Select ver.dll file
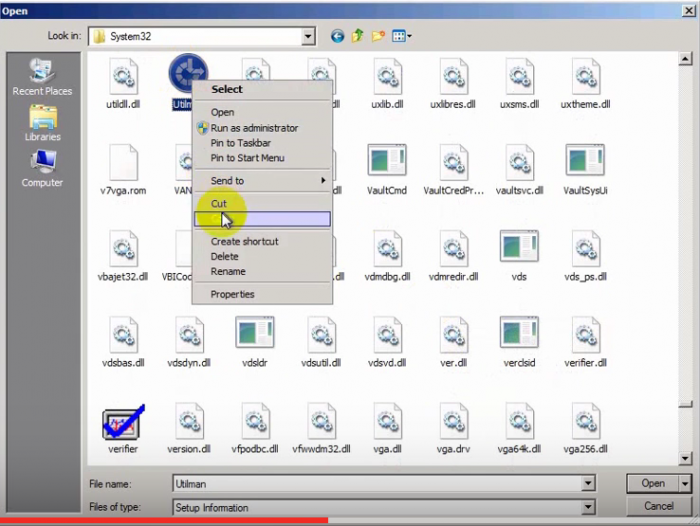The height and width of the screenshot is (526, 700). tap(453, 342)
